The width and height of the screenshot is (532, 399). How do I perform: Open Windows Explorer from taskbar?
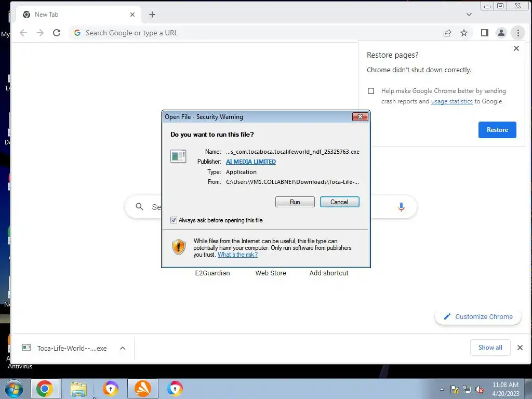pyautogui.click(x=78, y=389)
